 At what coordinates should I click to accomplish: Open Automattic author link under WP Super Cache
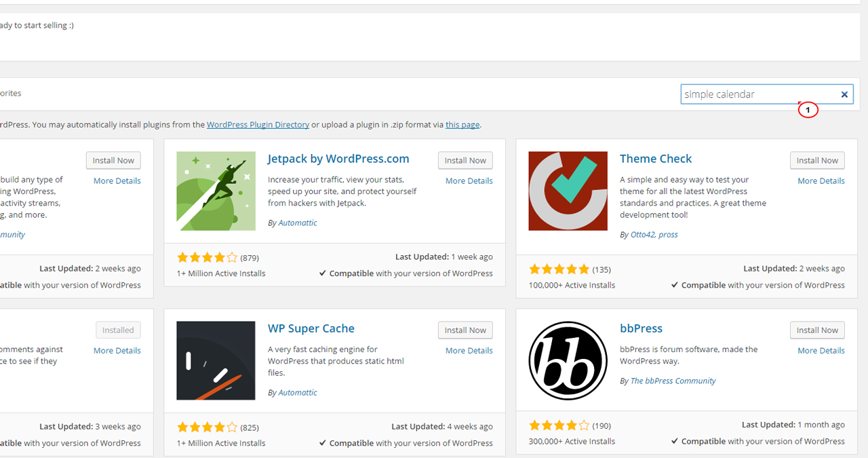pyautogui.click(x=298, y=392)
